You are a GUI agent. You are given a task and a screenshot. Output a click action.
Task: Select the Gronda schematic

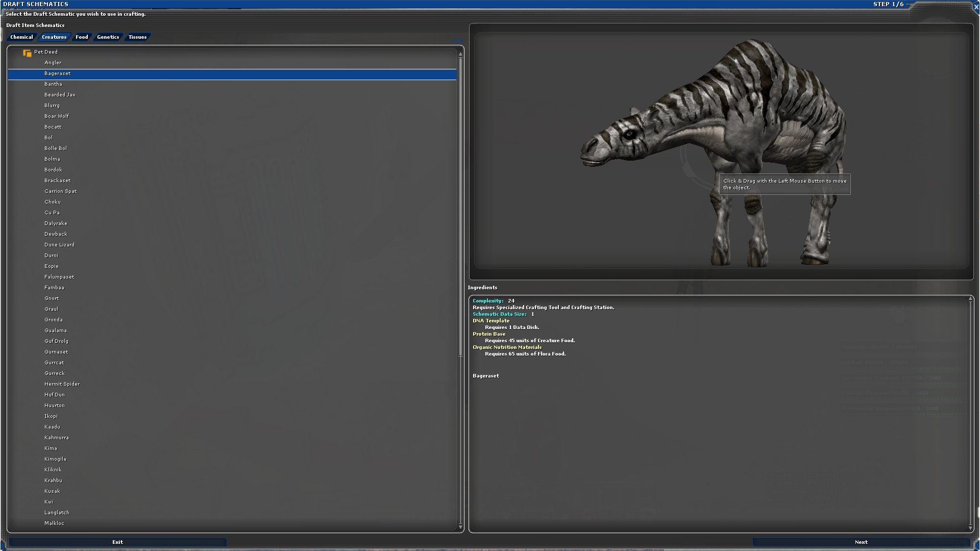pos(53,320)
